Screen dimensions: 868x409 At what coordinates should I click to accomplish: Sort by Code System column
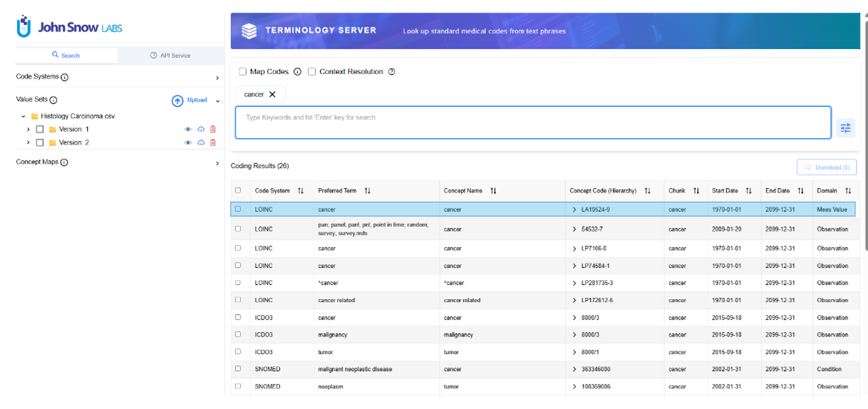[x=300, y=191]
